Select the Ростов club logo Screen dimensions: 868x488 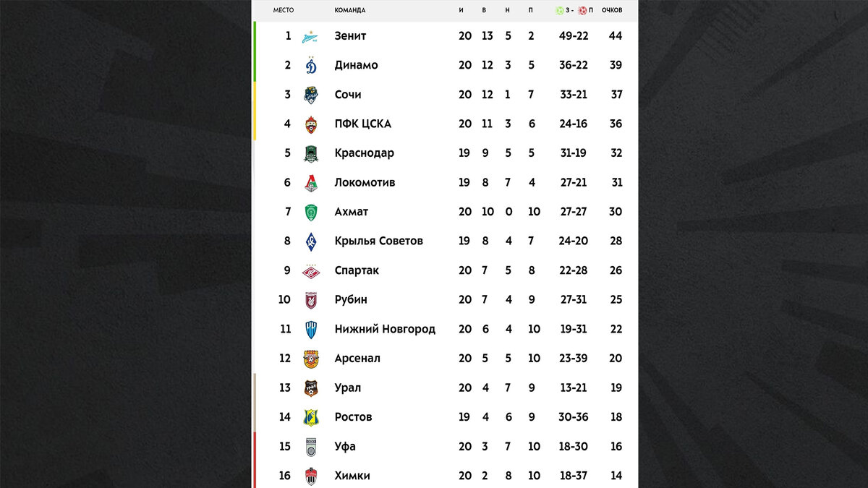pos(311,417)
